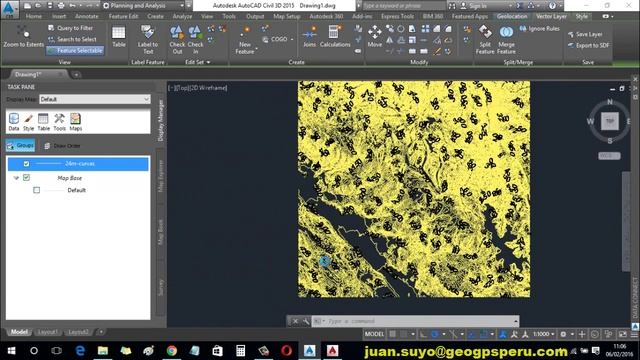Open the Style tool in Task Pane
The height and width of the screenshot is (360, 640).
pyautogui.click(x=28, y=122)
